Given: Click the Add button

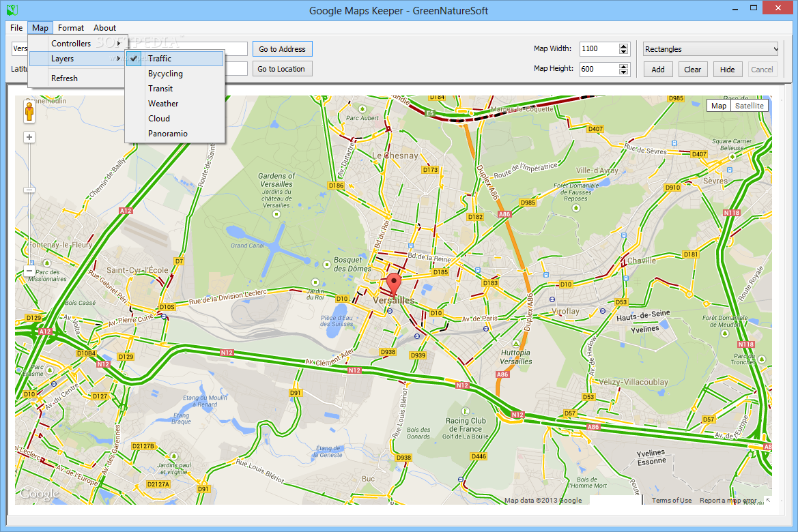Looking at the screenshot, I should click(x=658, y=70).
